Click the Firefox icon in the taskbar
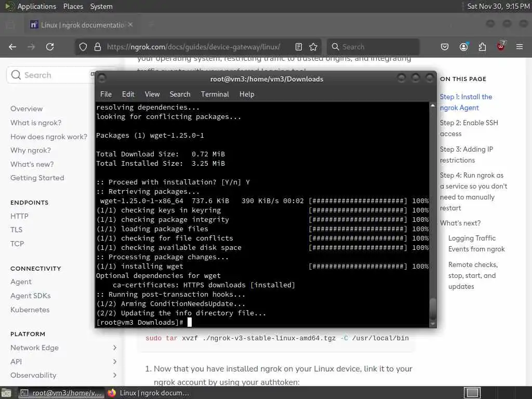532x399 pixels. [112, 393]
